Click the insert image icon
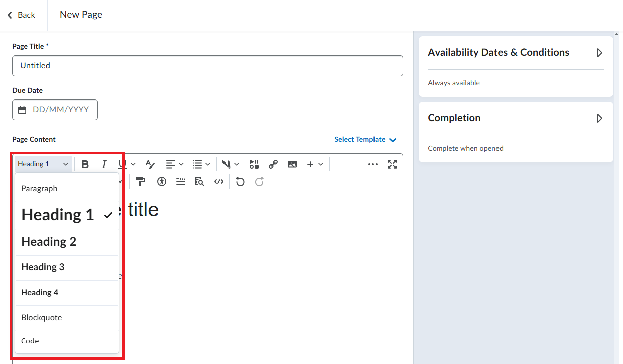Screen dimensions: 623x364 (x=292, y=164)
